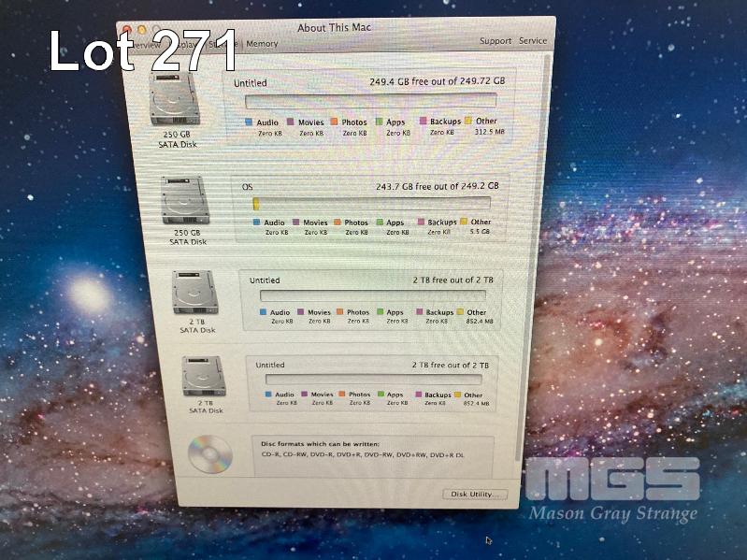Image resolution: width=747 pixels, height=560 pixels.
Task: Click the About This Mac window title
Action: coord(334,28)
